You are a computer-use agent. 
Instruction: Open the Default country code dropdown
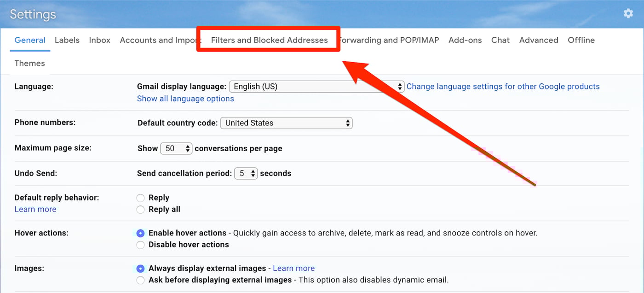(x=286, y=123)
